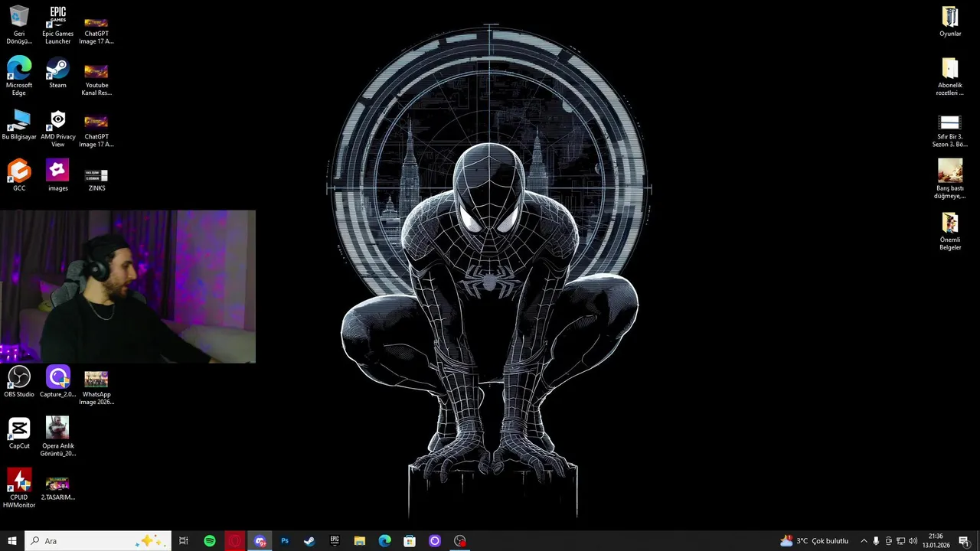The image size is (980, 551).
Task: Open the 3°C Çok bulutlu weather widget
Action: [815, 541]
